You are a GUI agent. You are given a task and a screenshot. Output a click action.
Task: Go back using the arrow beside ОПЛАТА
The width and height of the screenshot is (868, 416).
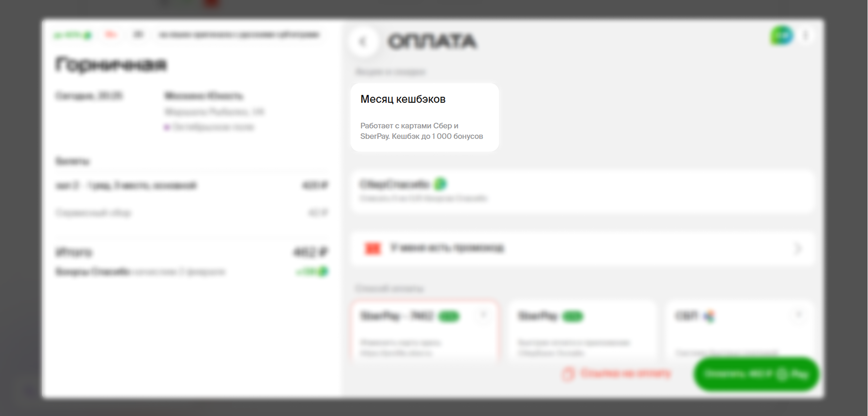coord(362,42)
